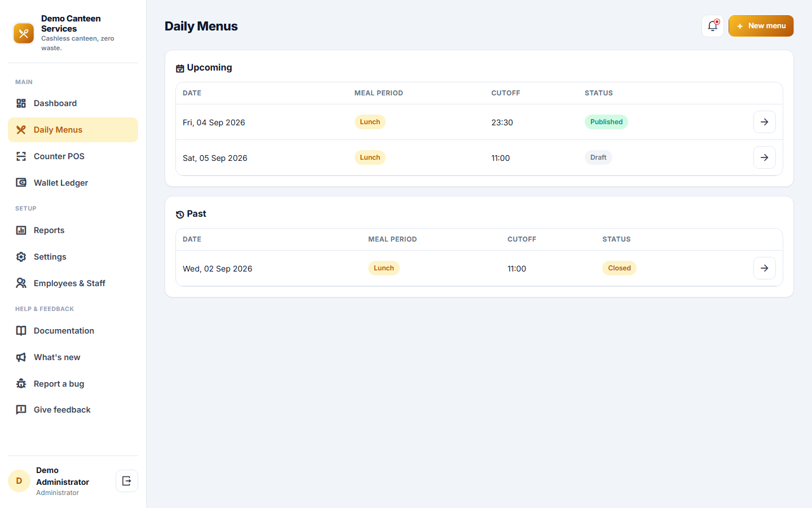Open notifications bell icon
Viewport: 812px width, 508px height.
click(x=713, y=26)
